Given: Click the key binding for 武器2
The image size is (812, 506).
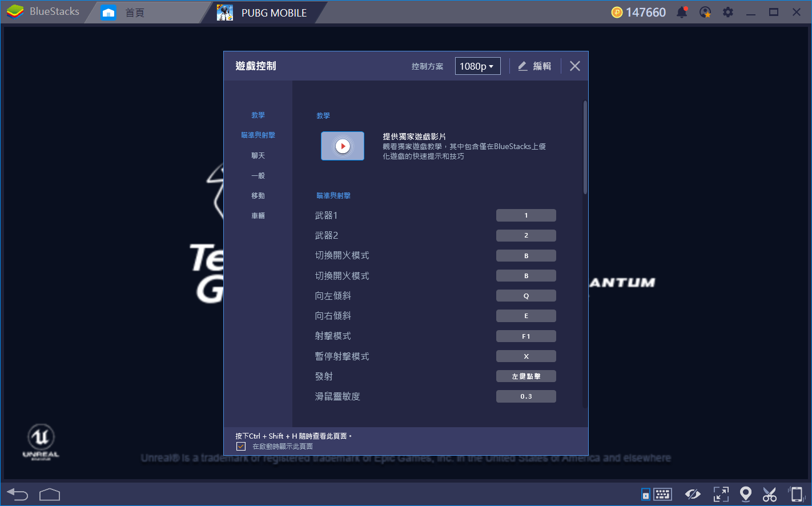Looking at the screenshot, I should pyautogui.click(x=526, y=235).
